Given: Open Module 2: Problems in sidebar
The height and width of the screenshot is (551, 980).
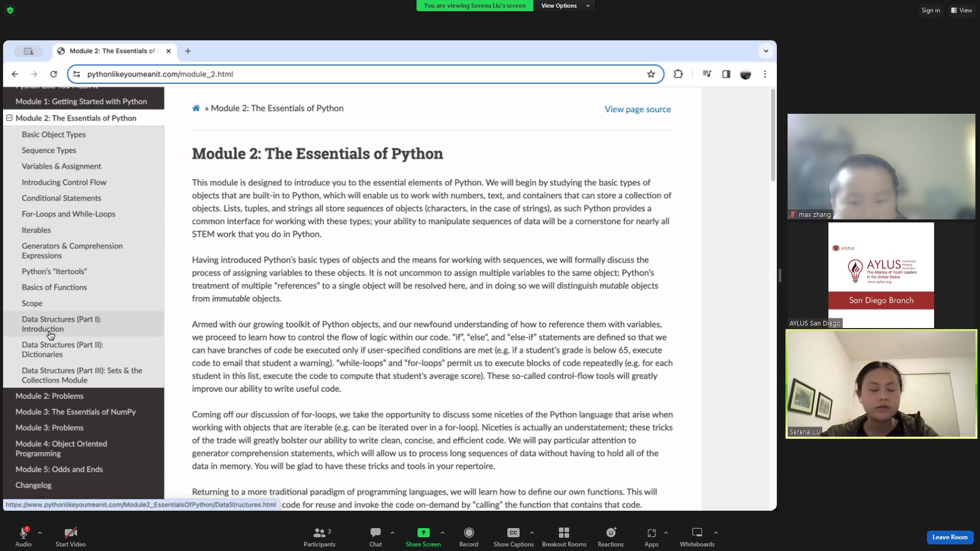Looking at the screenshot, I should click(x=50, y=396).
